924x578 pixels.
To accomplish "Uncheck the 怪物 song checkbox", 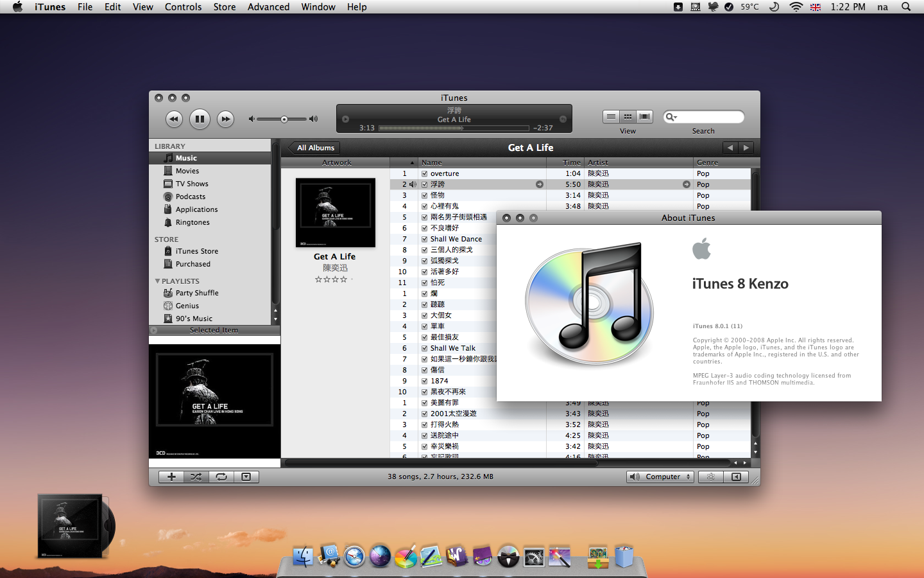I will [x=424, y=195].
